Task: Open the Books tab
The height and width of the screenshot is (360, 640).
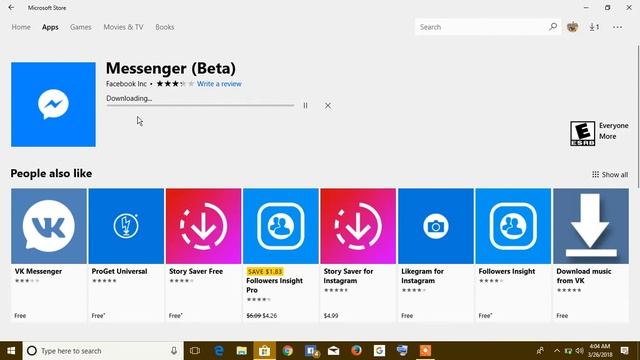Action: point(164,27)
